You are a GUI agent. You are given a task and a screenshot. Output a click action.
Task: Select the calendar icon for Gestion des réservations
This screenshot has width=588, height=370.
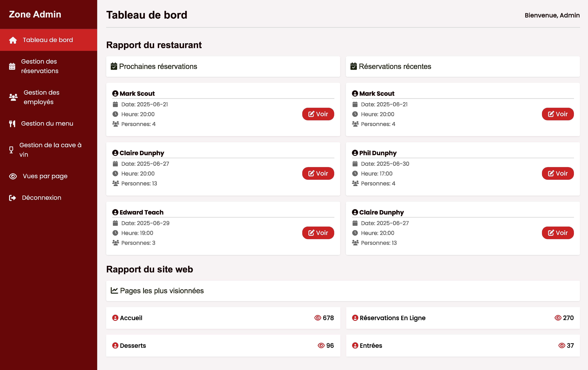pos(12,66)
